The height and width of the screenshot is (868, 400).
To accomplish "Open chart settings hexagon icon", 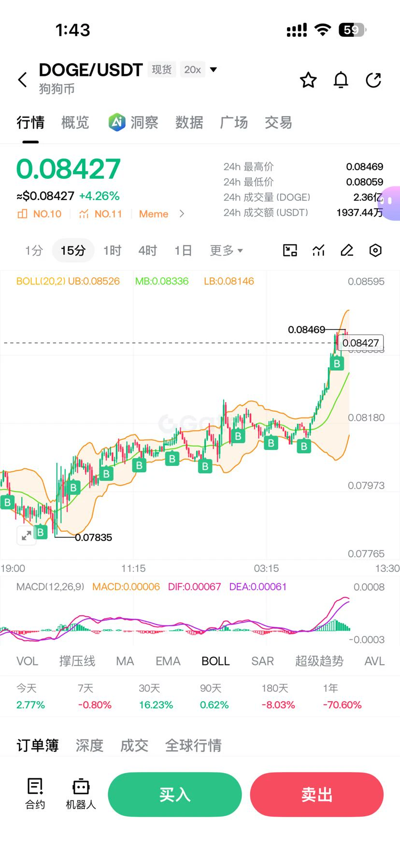I will click(x=375, y=250).
